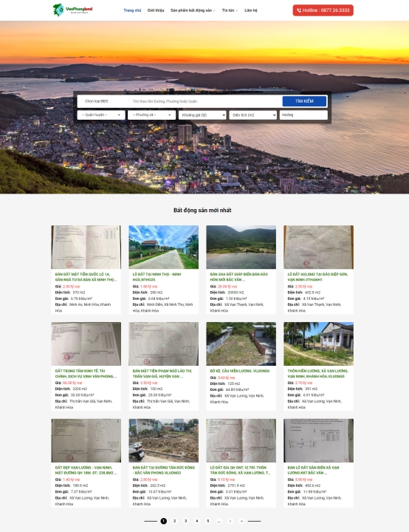Open link ĐẤT ĐẸP VẠN LƯƠNG - VẠN NINH

86,470
